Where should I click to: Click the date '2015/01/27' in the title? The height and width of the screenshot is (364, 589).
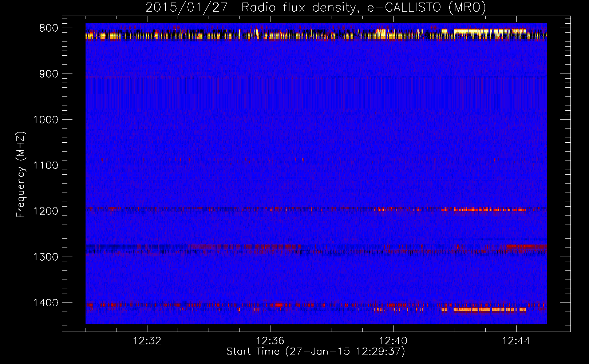pyautogui.click(x=186, y=7)
